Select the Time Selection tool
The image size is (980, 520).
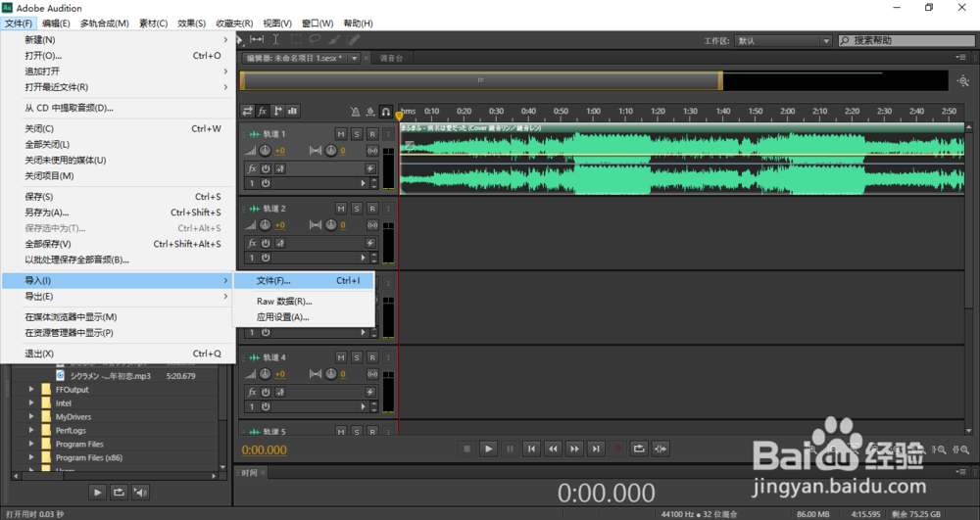275,39
